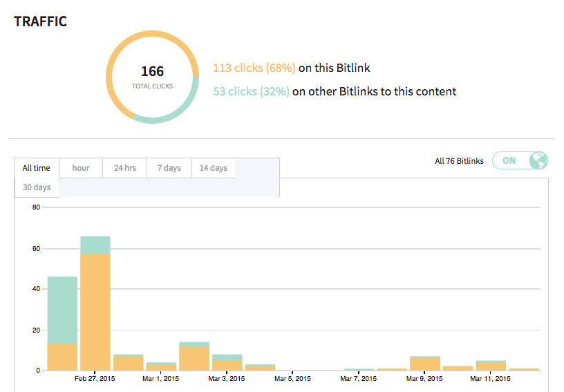Screen dimensions: 564x392
Task: Click the teal segment of the first bar
Action: pos(62,310)
